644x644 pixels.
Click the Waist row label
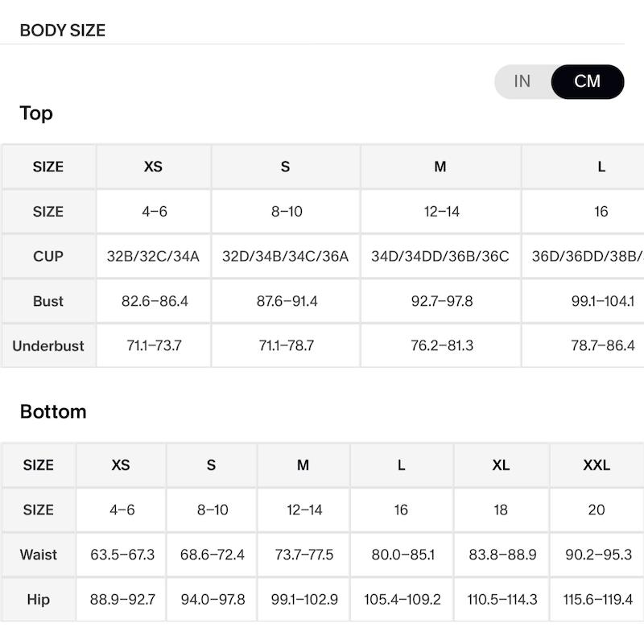coord(39,555)
